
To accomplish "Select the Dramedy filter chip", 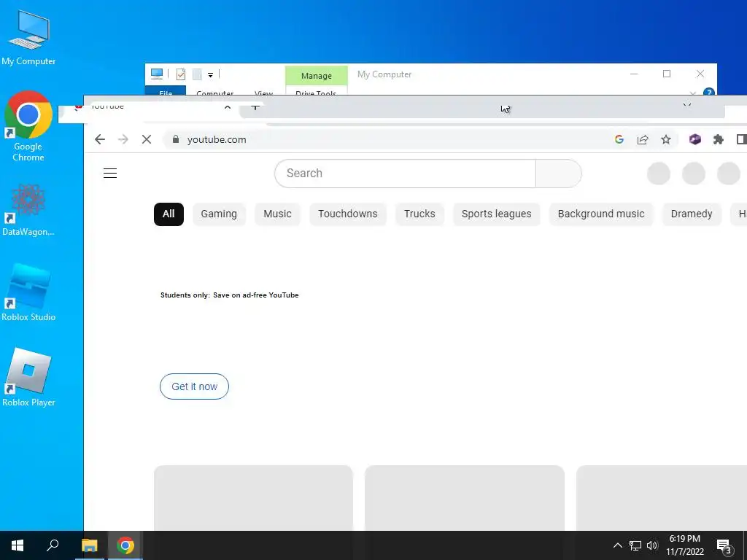I will 692,214.
